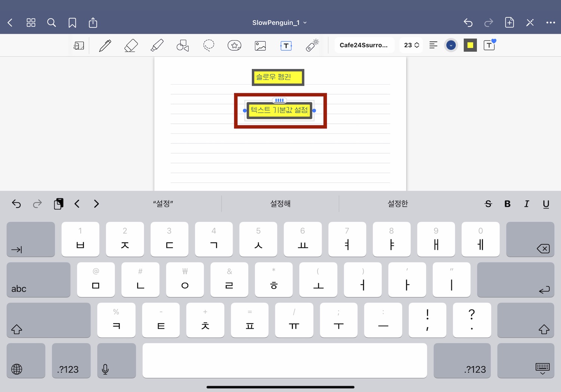
Task: Select the Shapes tool
Action: (x=183, y=46)
